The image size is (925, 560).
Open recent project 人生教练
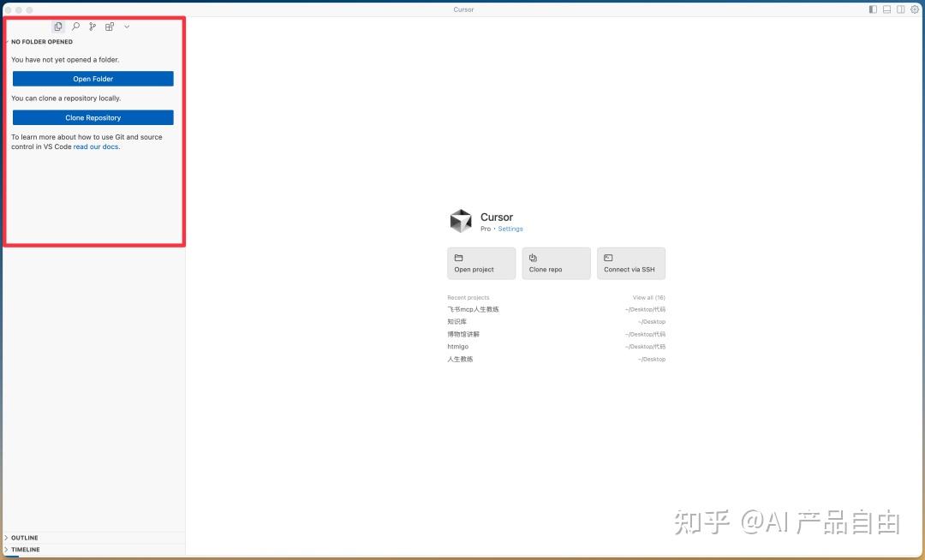point(557,359)
